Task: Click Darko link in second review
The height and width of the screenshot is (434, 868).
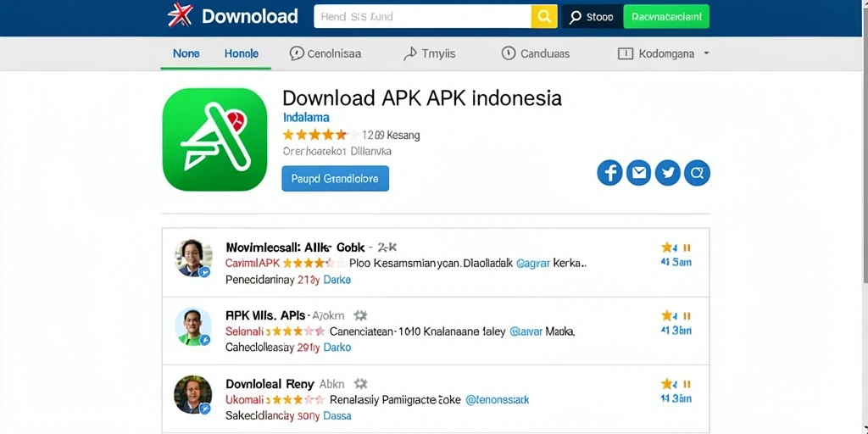Action: click(337, 348)
